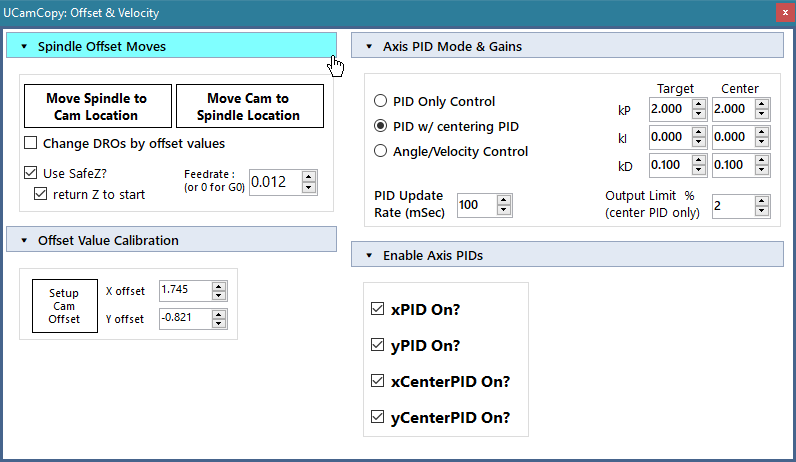The width and height of the screenshot is (796, 462).
Task: Increase Center kD with up arrow
Action: [761, 160]
